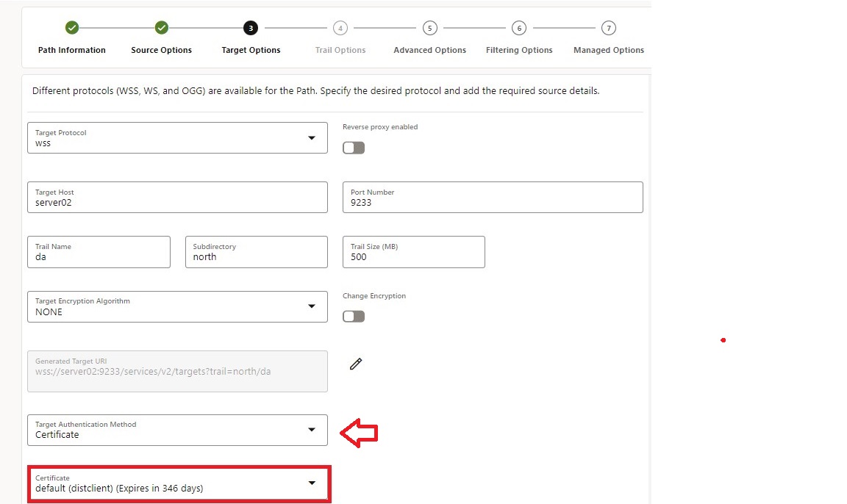847x504 pixels.
Task: Click the step 3 Target Options circle
Action: (251, 28)
